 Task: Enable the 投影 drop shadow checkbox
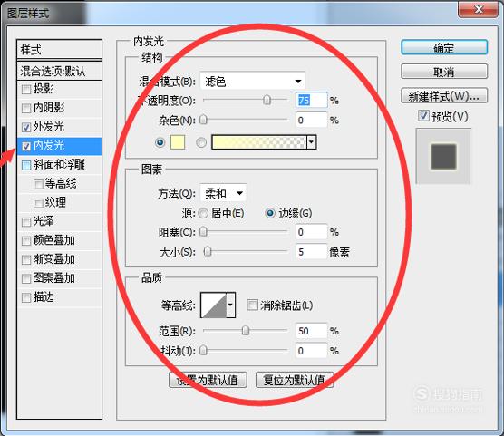point(26,90)
